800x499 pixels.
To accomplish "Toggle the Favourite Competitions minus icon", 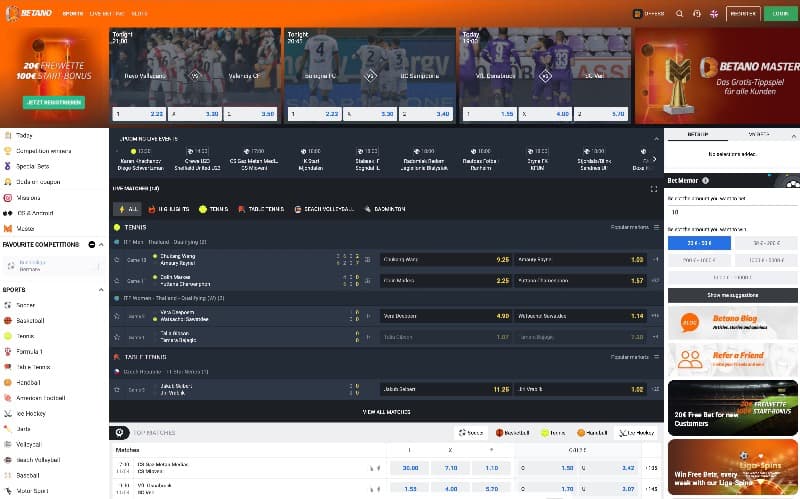I will click(x=92, y=245).
